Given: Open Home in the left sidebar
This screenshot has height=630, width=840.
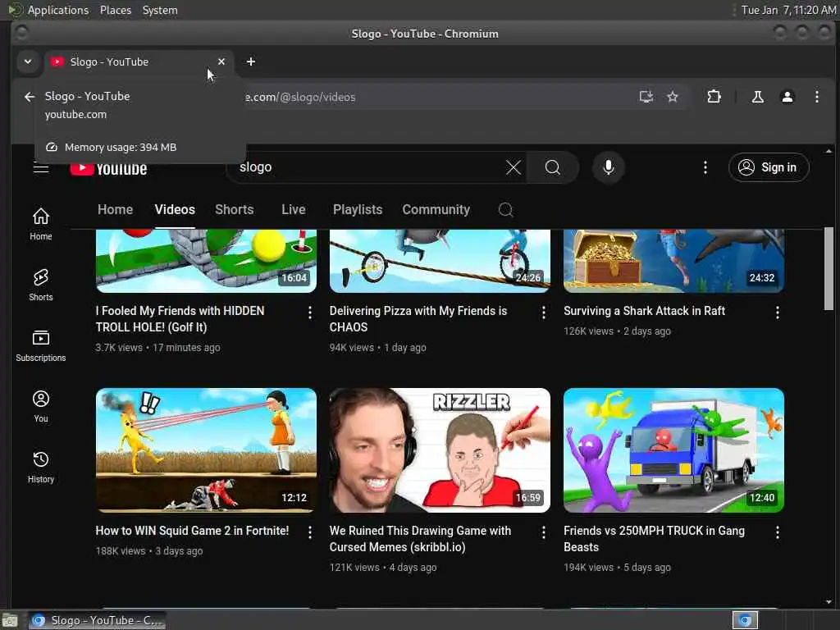Looking at the screenshot, I should click(x=41, y=224).
